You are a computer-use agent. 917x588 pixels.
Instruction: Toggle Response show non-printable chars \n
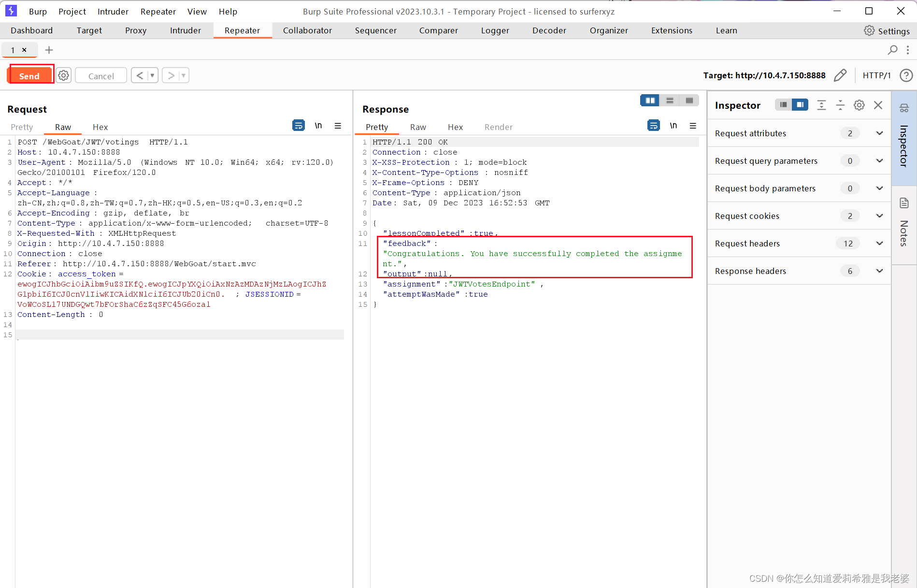click(673, 126)
